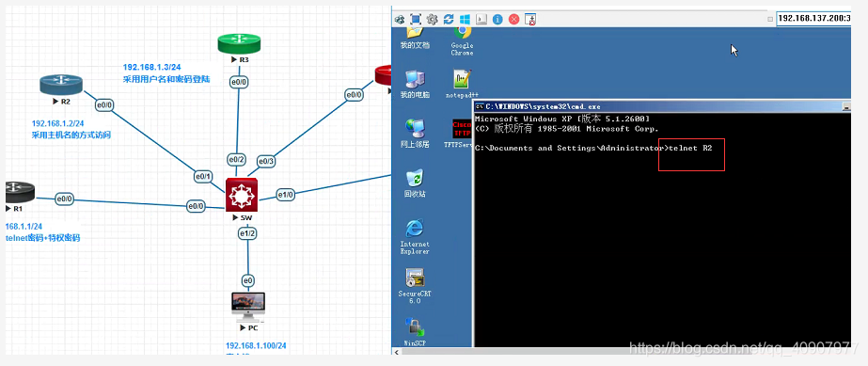Refresh the remote screen with the blue arrows icon
The width and height of the screenshot is (868, 366).
tap(449, 20)
